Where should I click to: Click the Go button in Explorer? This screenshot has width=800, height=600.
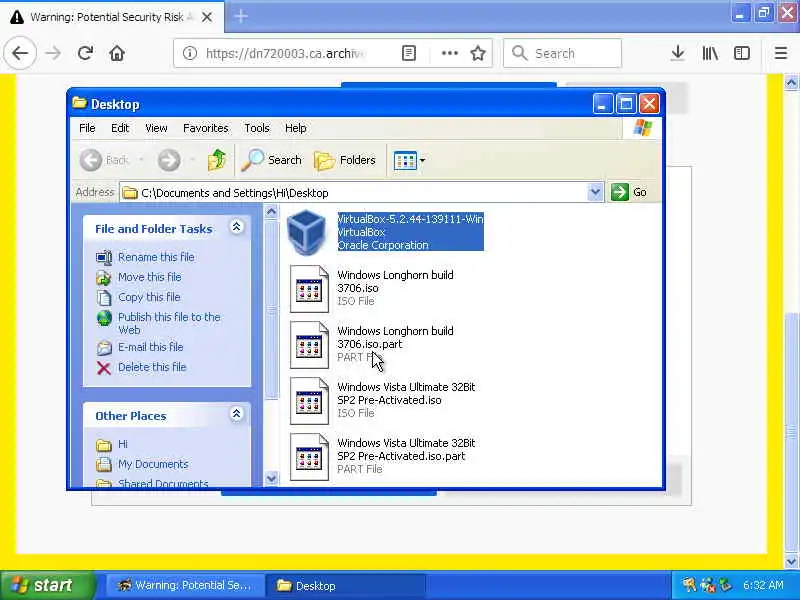[629, 192]
